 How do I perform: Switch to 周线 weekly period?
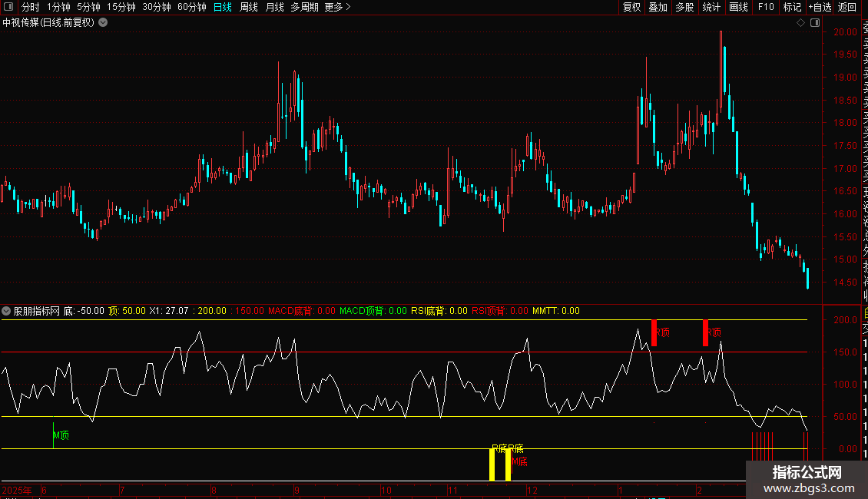249,7
